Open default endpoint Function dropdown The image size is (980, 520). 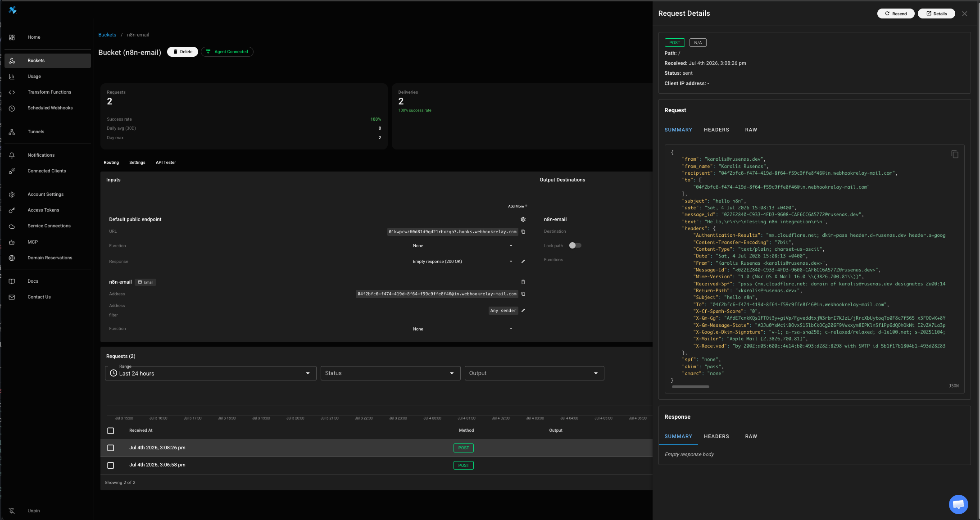pyautogui.click(x=463, y=246)
